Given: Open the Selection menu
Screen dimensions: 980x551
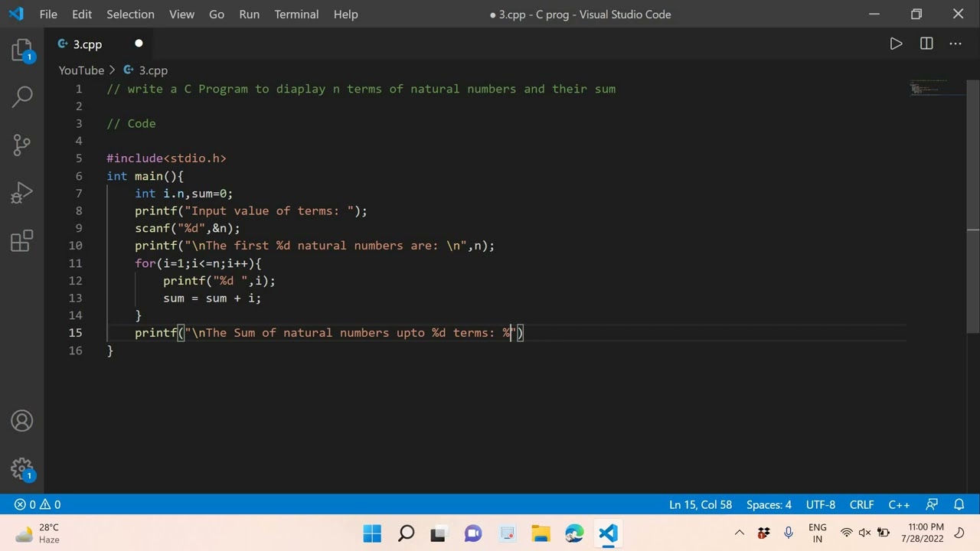Looking at the screenshot, I should pos(130,14).
